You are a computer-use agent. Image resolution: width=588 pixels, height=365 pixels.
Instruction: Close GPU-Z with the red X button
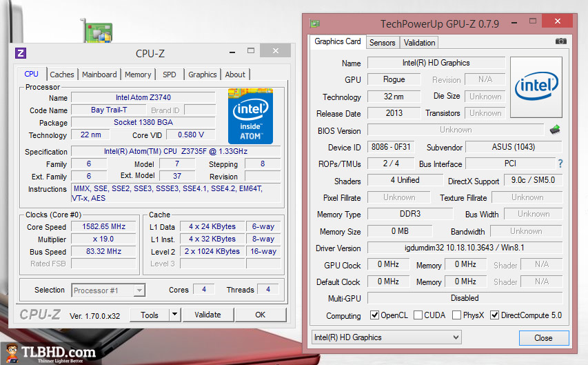[x=557, y=21]
